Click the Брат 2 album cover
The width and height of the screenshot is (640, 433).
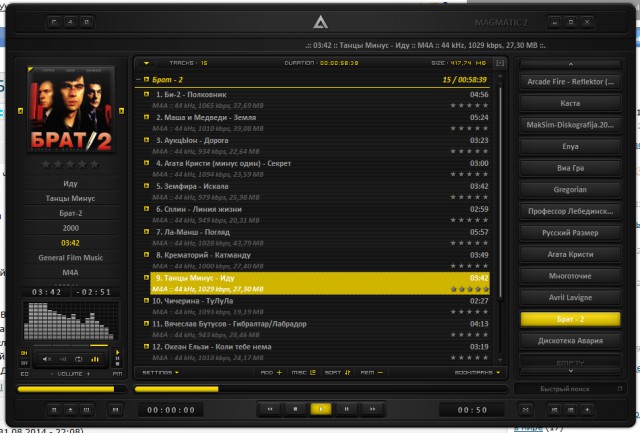pyautogui.click(x=71, y=109)
